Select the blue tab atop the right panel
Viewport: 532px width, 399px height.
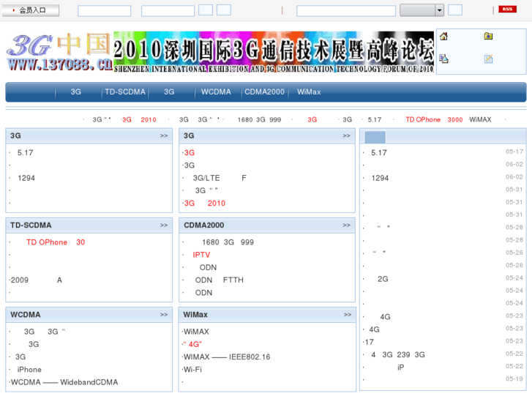click(375, 137)
